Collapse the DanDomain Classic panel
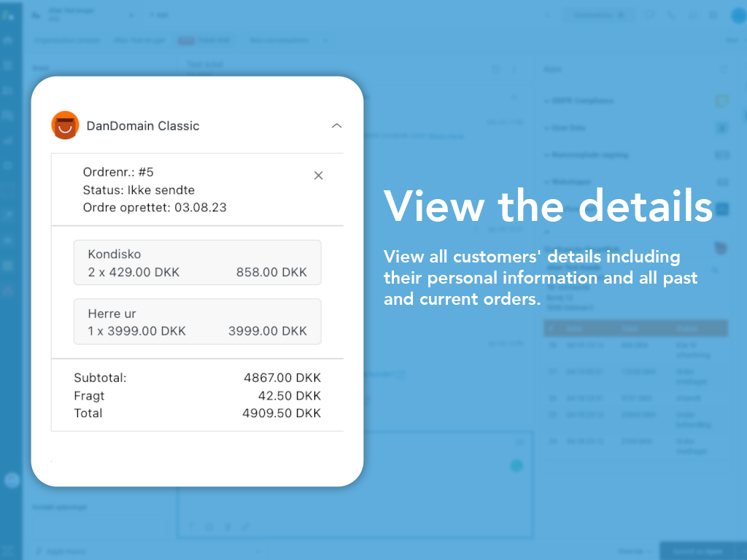 pyautogui.click(x=336, y=125)
